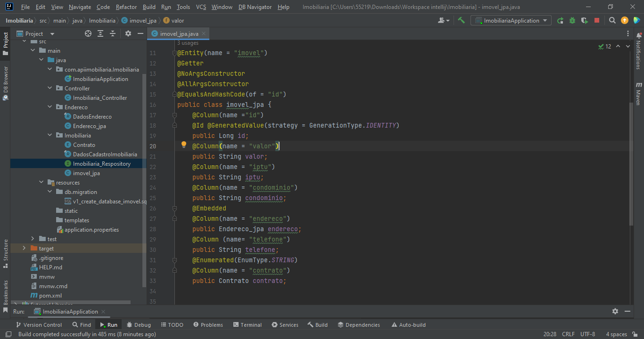This screenshot has width=644, height=339.
Task: Hide the Project tool window
Action: tap(140, 33)
